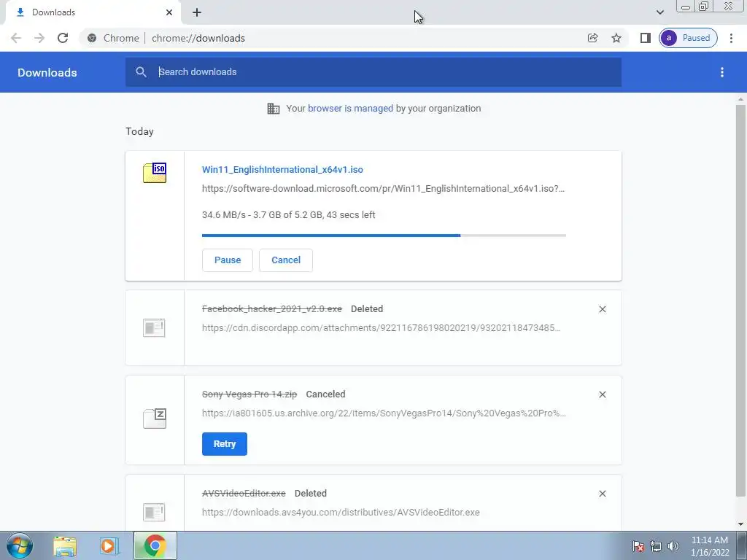Open the Downloads page more actions menu
The image size is (747, 560).
(x=722, y=72)
